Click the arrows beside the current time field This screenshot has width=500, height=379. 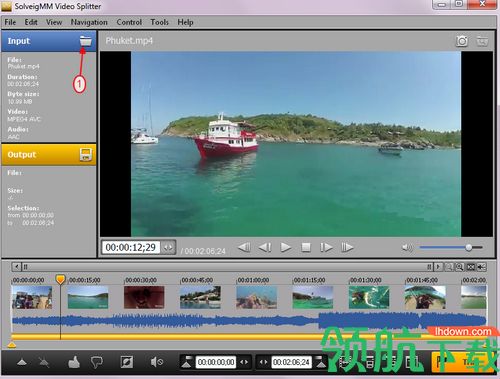point(168,247)
